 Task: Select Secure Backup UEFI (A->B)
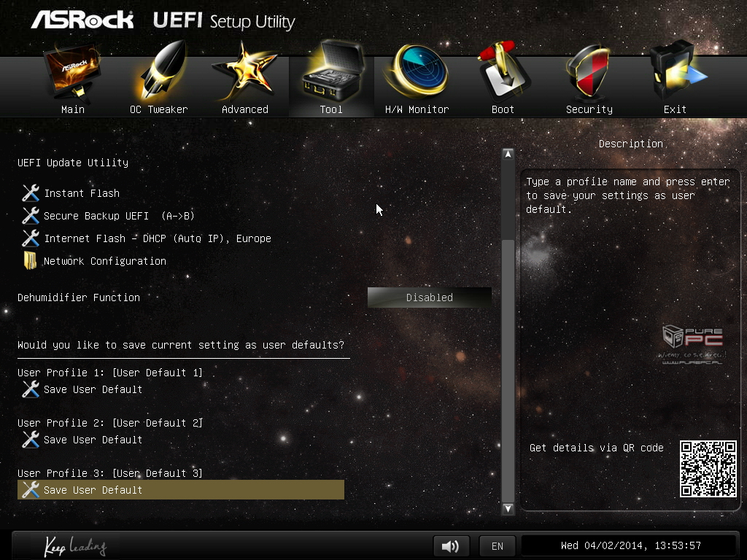pos(119,216)
